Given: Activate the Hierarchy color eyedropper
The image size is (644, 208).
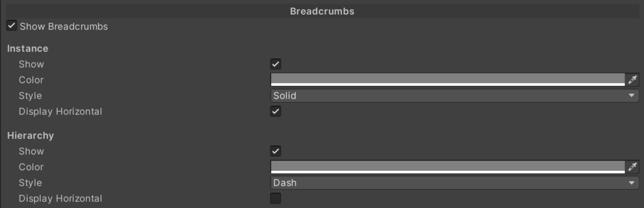Looking at the screenshot, I should point(632,167).
